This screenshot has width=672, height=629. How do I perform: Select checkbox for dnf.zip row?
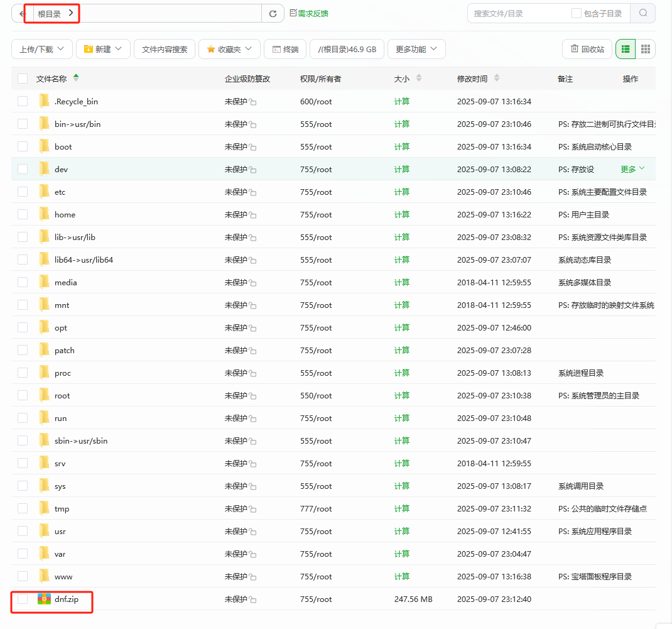tap(23, 599)
